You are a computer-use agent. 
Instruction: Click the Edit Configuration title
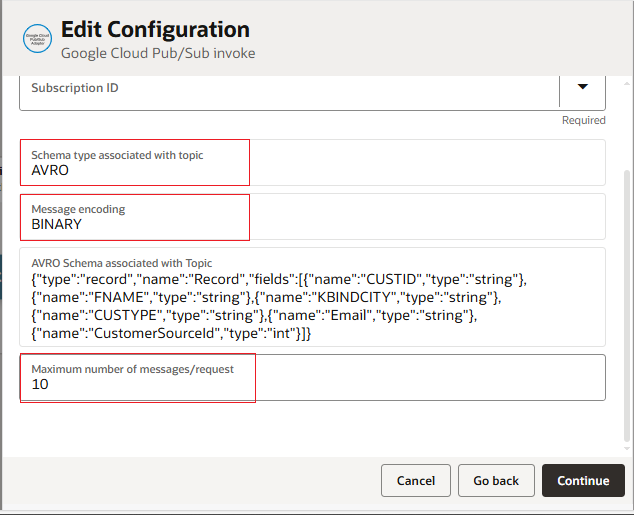pos(155,30)
